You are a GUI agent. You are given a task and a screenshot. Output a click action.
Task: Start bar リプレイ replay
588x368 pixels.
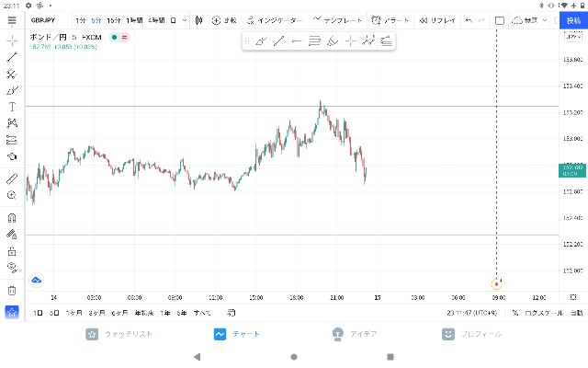(437, 20)
